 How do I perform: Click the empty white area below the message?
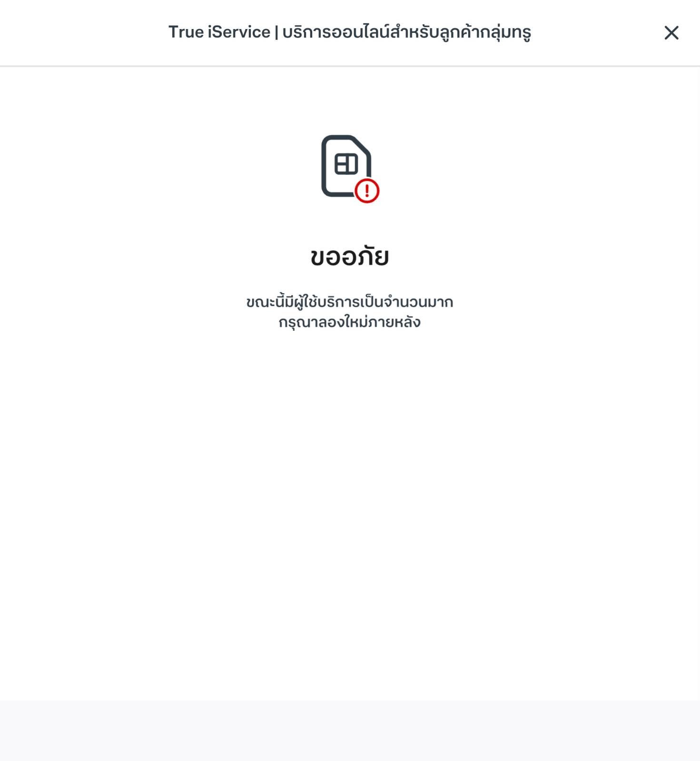pyautogui.click(x=350, y=514)
